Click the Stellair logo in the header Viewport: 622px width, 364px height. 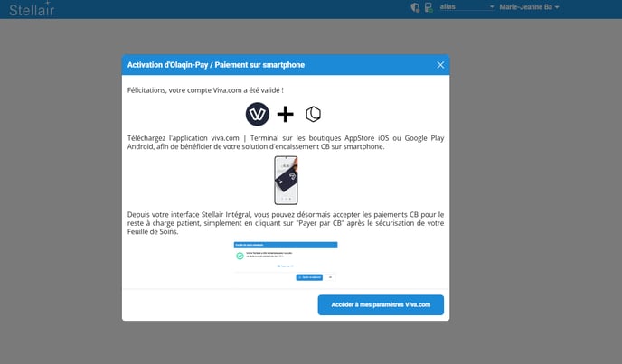pos(31,9)
